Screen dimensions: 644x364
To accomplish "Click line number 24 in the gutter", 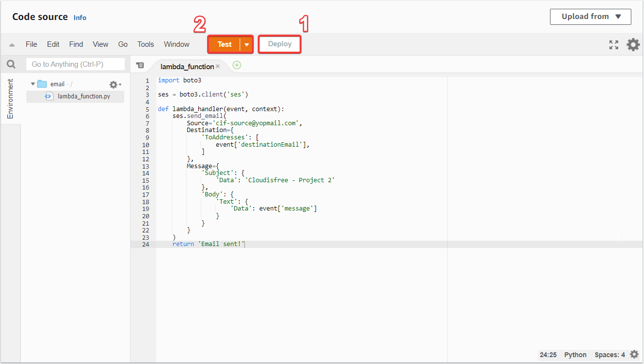I will point(146,244).
